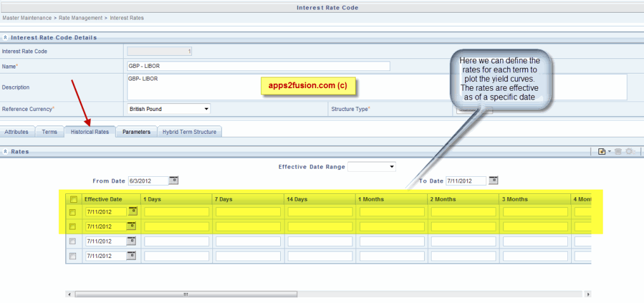This screenshot has height=303, width=644.
Task: Collapse the Rates section
Action: (x=5, y=151)
